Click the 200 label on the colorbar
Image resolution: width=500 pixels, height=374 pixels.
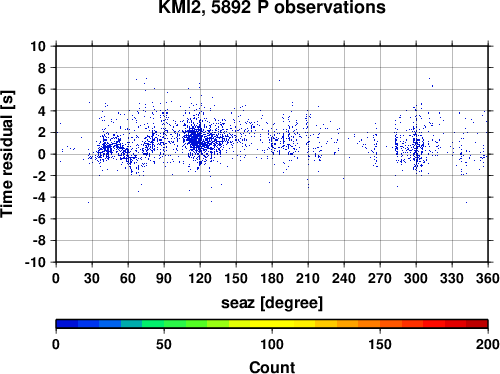point(488,344)
